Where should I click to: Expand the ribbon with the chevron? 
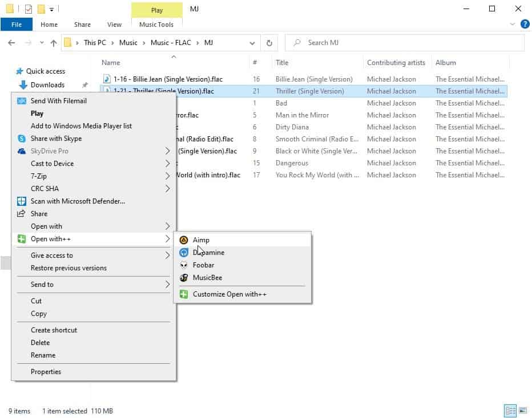click(x=512, y=24)
